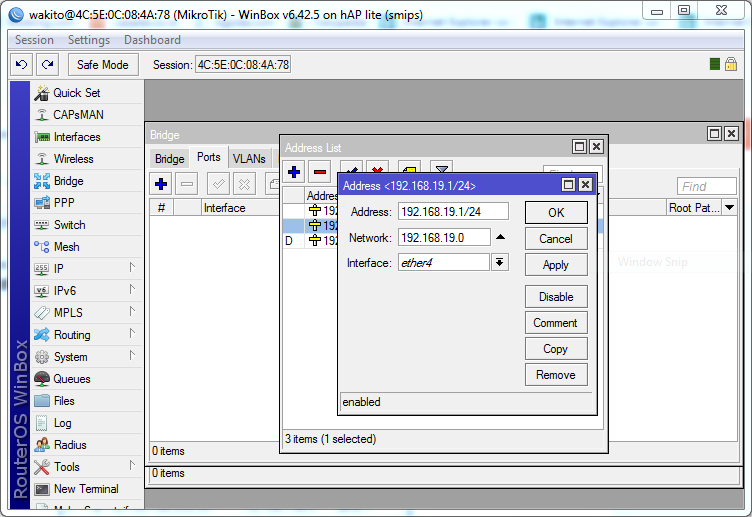
Task: Click the Root Pat... column header
Action: point(694,208)
